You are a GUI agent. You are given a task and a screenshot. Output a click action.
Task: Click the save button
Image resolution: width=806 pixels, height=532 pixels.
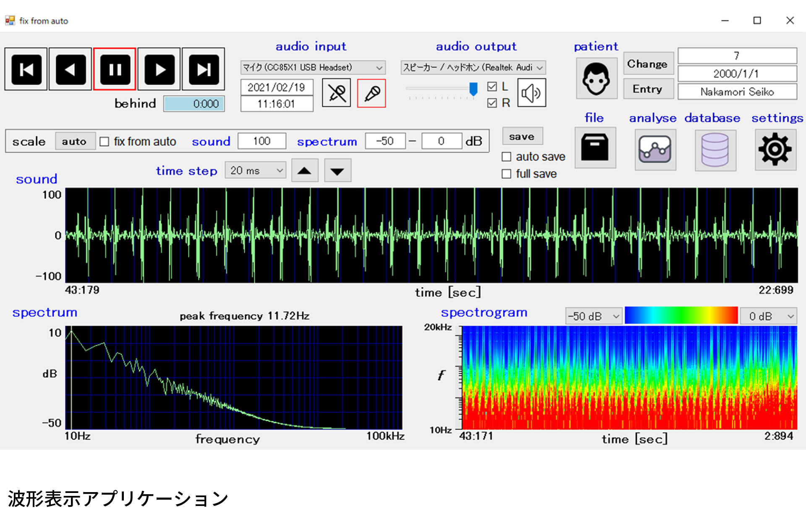(x=522, y=136)
